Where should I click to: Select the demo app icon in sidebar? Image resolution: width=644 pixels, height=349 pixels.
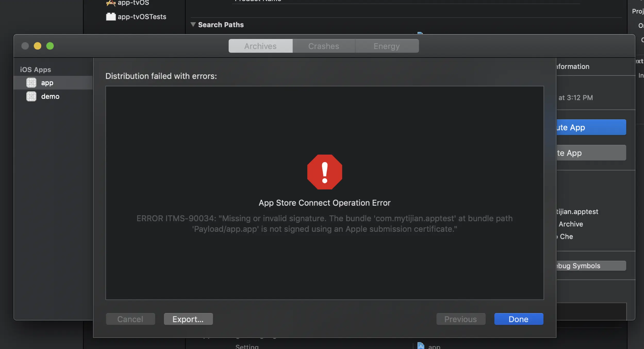(x=31, y=97)
